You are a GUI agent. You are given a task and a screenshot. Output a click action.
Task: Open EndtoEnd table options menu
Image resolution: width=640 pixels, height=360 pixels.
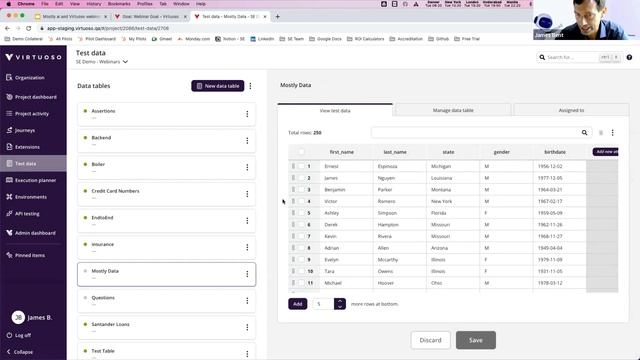(x=247, y=221)
